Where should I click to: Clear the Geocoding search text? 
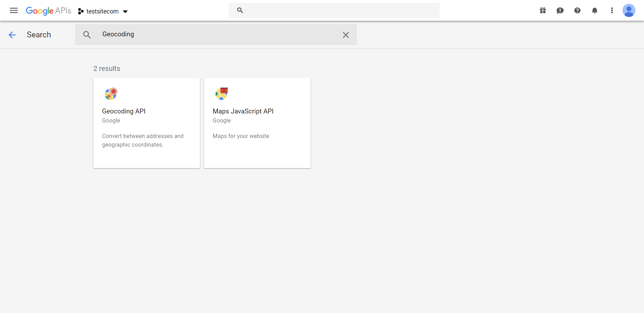(x=346, y=35)
